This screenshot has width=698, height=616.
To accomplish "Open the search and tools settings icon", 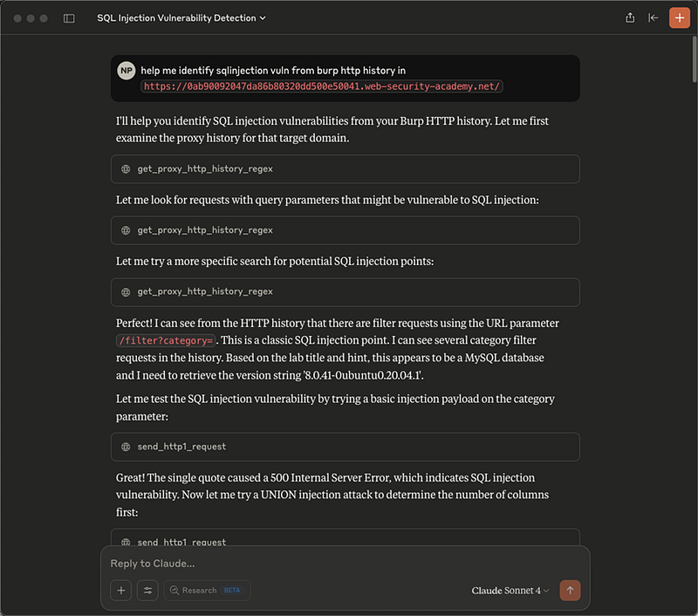I will pyautogui.click(x=147, y=590).
